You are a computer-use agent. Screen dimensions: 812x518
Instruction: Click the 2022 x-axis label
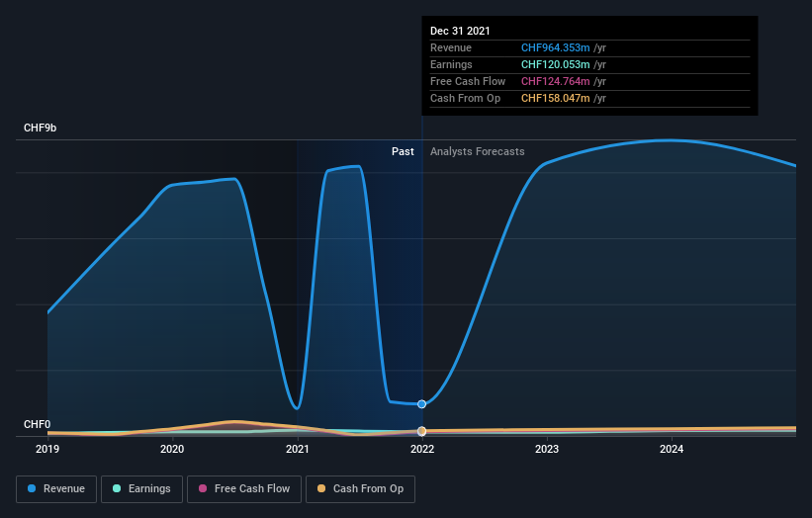coord(422,449)
